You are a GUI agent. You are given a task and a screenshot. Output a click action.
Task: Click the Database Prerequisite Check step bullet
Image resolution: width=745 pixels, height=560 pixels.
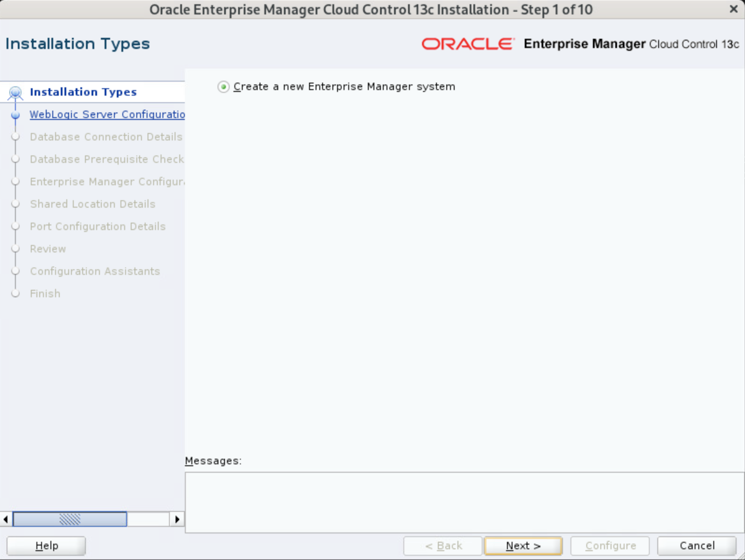(x=15, y=159)
